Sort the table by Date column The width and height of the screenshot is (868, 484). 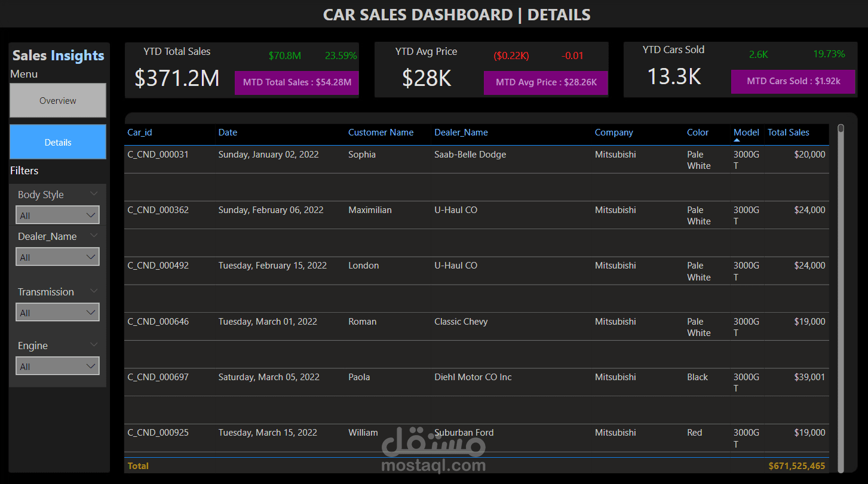coord(228,132)
